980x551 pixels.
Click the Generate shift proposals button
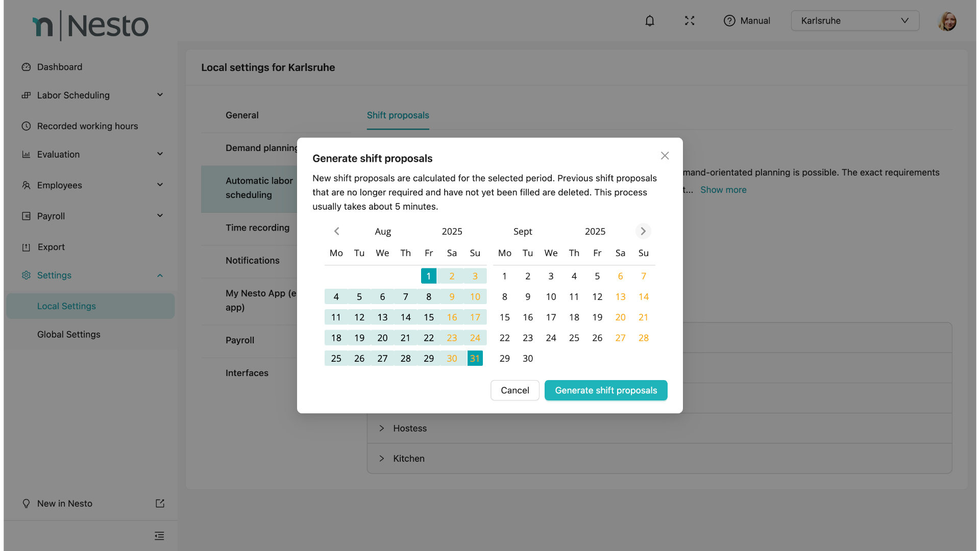(x=606, y=390)
